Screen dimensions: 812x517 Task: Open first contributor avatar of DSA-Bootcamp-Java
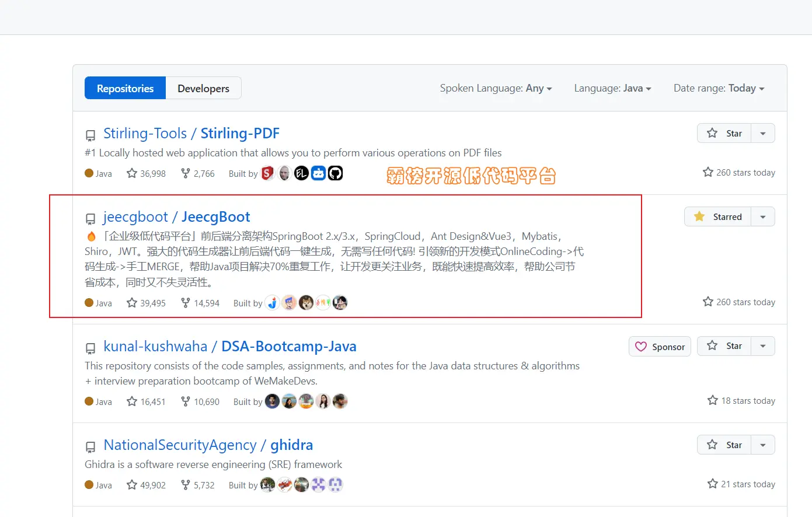(272, 401)
